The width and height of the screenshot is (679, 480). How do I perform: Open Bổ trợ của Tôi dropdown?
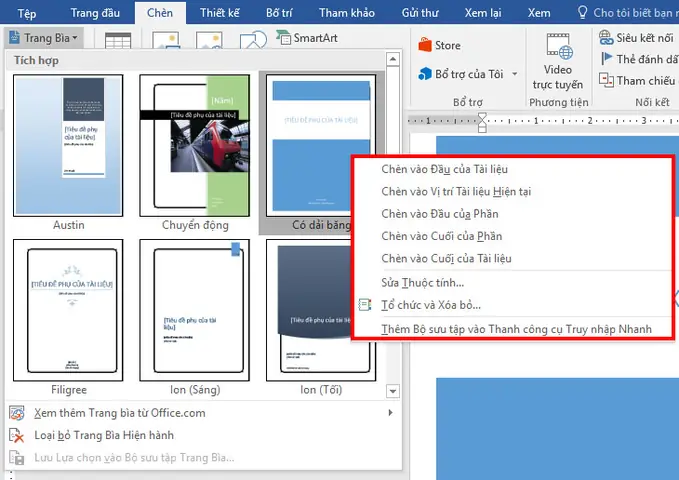[x=468, y=74]
